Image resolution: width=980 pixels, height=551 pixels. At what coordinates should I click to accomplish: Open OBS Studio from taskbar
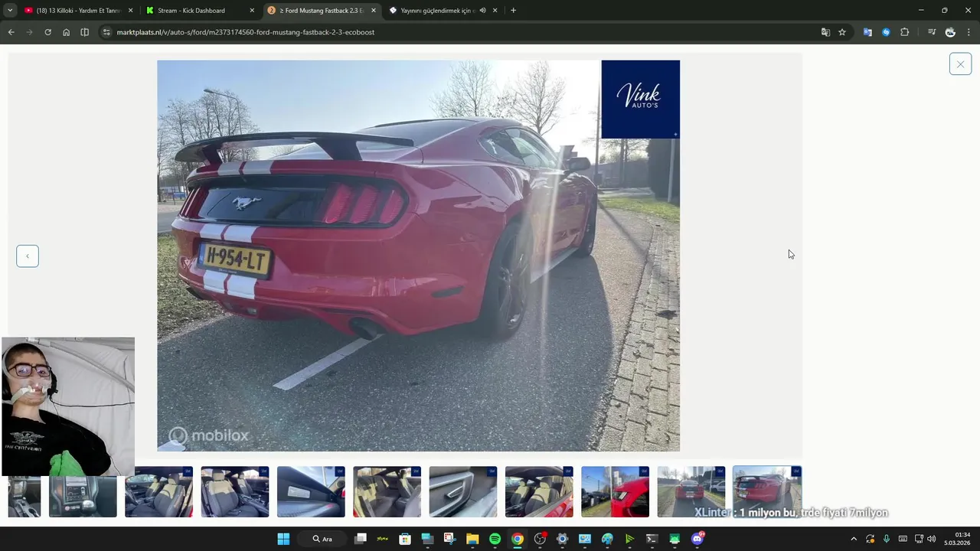pyautogui.click(x=540, y=539)
